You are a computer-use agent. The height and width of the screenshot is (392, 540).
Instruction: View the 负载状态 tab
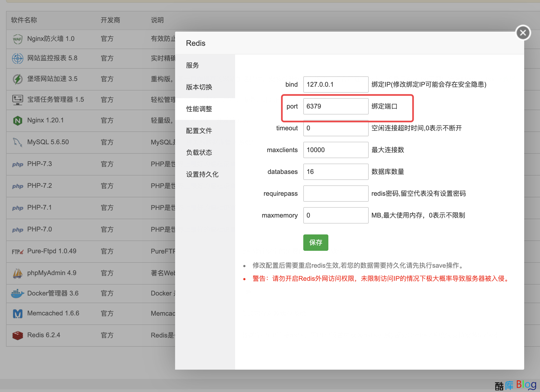click(205, 153)
